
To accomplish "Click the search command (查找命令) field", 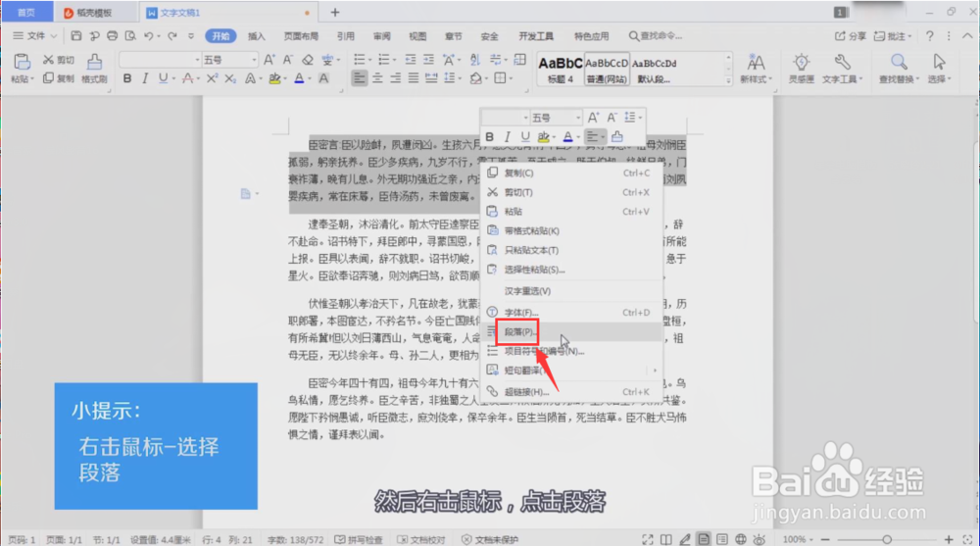I will click(655, 36).
